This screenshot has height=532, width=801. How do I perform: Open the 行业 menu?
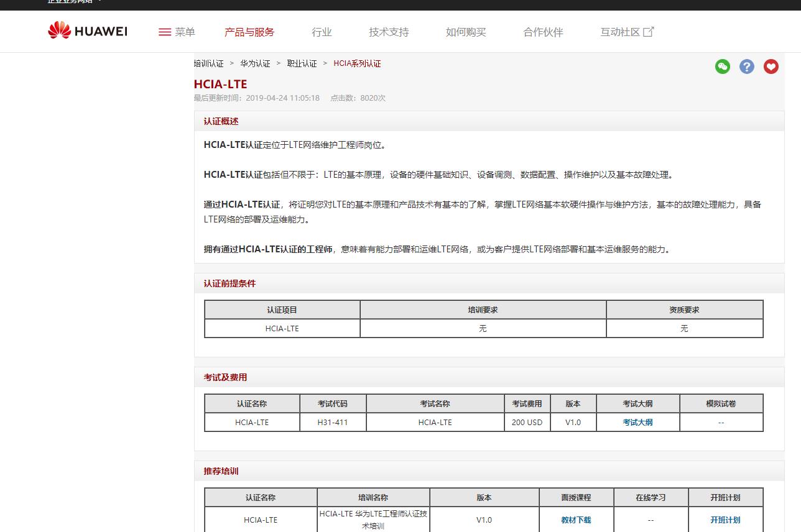pyautogui.click(x=322, y=32)
